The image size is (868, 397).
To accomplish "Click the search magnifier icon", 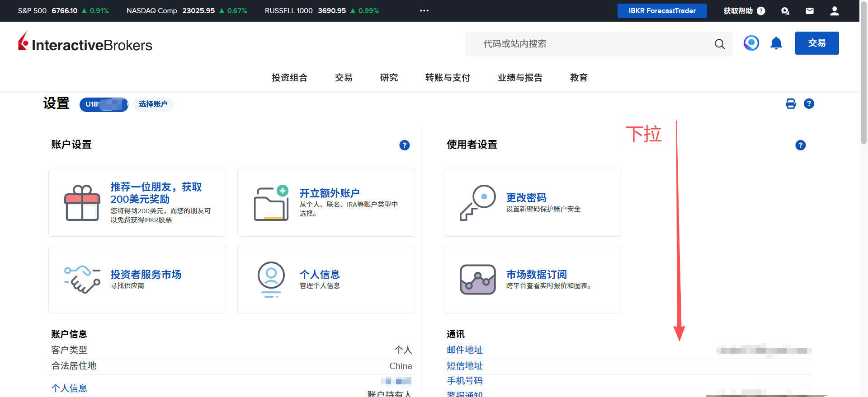I will (719, 44).
